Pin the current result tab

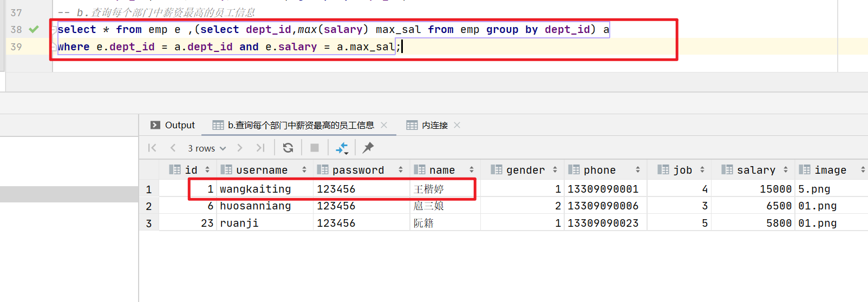(368, 148)
